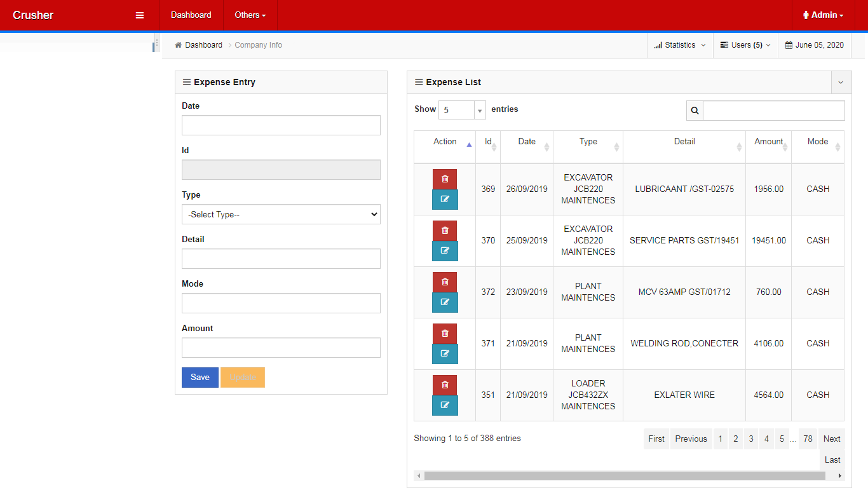Delete expense entry with Id 351

pyautogui.click(x=445, y=385)
